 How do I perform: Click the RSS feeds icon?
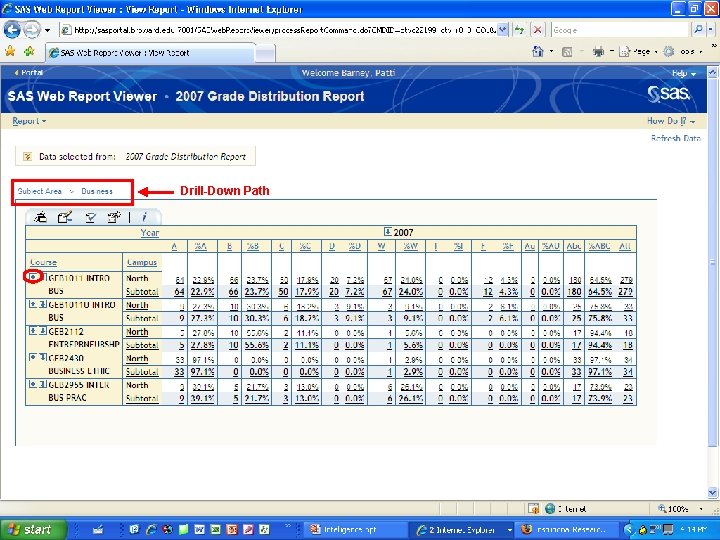[x=567, y=52]
